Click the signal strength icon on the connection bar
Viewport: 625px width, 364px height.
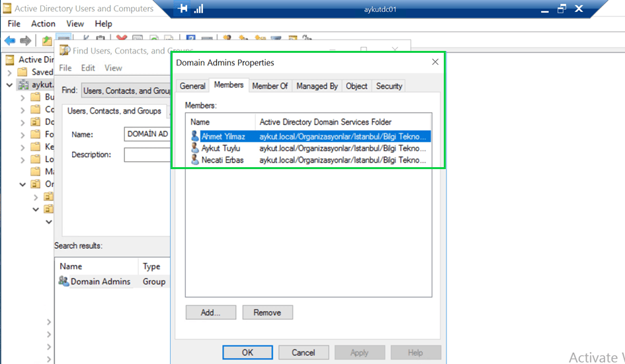tap(198, 9)
